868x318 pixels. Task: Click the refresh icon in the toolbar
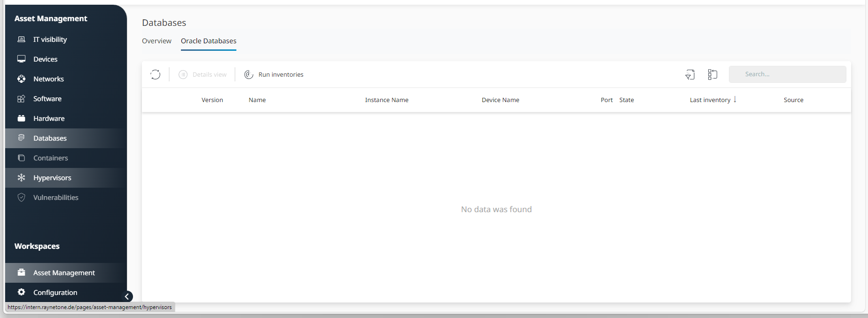156,74
